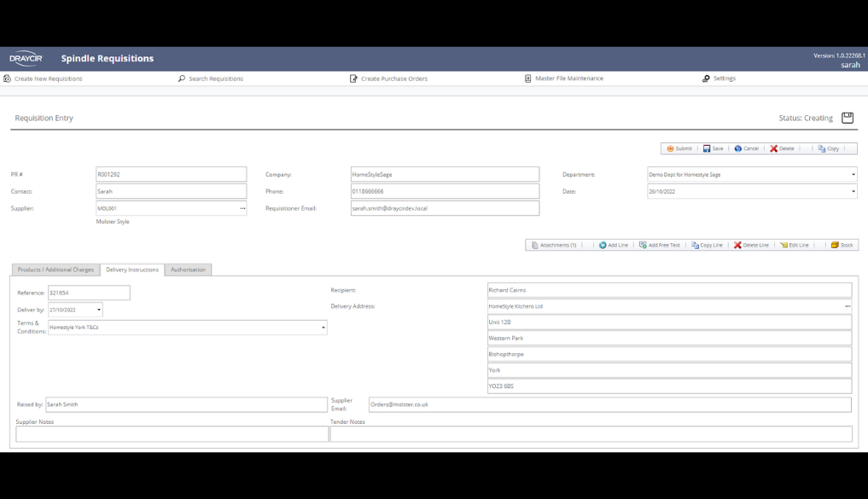Image resolution: width=868 pixels, height=499 pixels.
Task: Expand Terms & Conditions dropdown
Action: (323, 328)
